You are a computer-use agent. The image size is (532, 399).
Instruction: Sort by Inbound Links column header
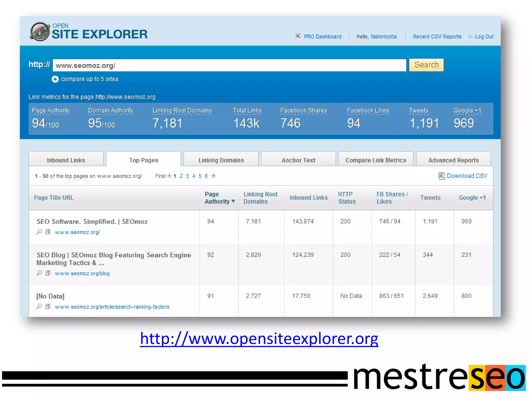tap(309, 198)
